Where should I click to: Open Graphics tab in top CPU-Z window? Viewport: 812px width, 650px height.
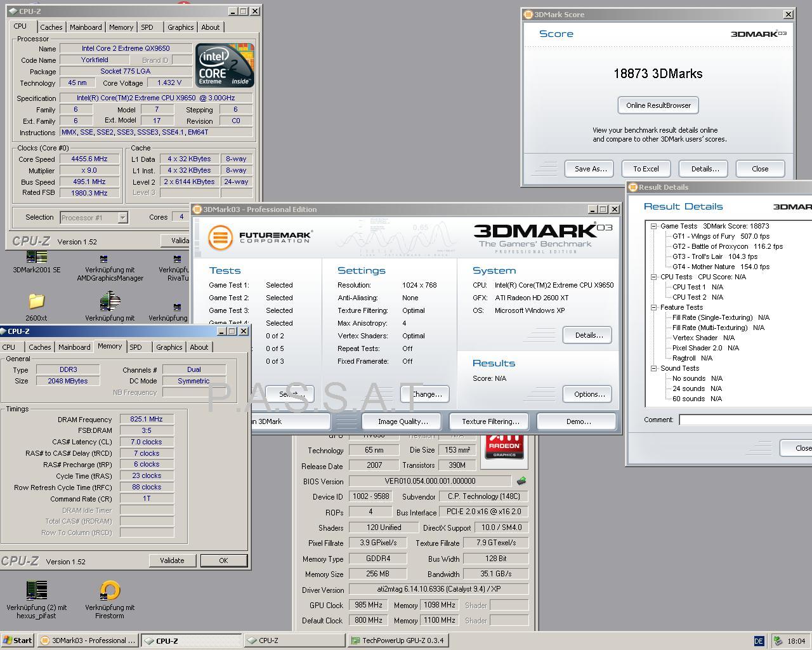tap(181, 27)
